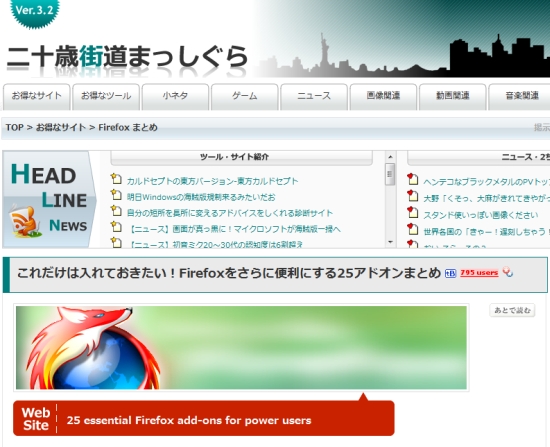The width and height of the screenshot is (550, 447).
Task: Click the article title about 25 Firefox add-ons
Action: tap(229, 273)
